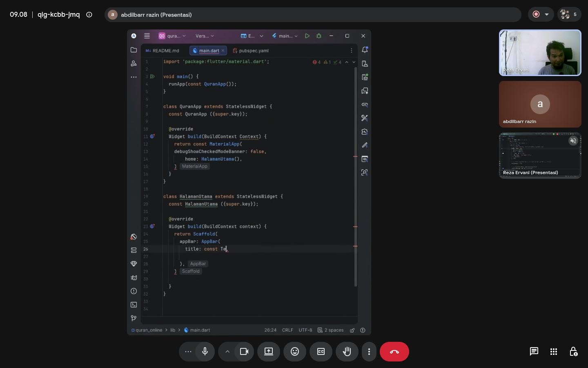Open host controls lock icon
The height and width of the screenshot is (368, 588).
pyautogui.click(x=573, y=352)
